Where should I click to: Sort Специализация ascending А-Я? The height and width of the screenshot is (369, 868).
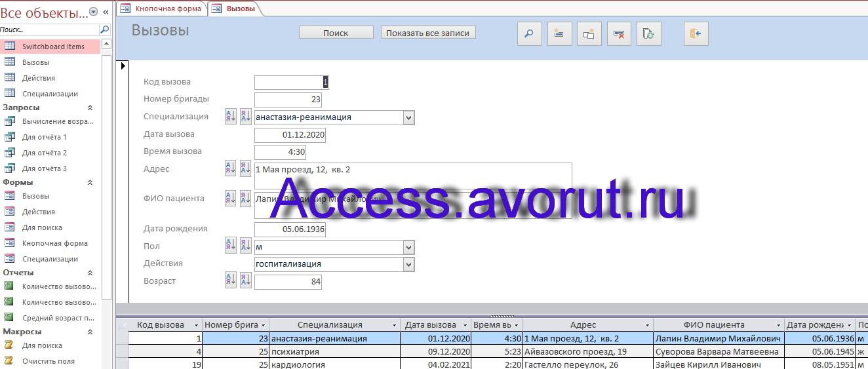point(230,117)
